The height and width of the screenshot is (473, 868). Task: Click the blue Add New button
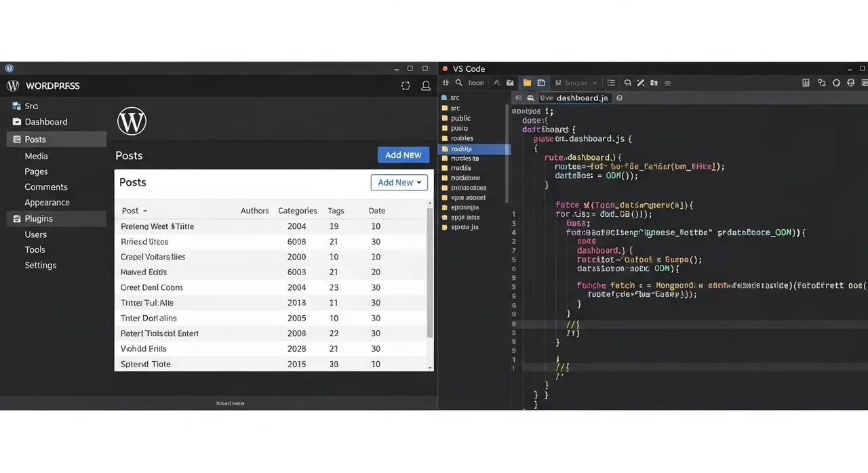403,155
